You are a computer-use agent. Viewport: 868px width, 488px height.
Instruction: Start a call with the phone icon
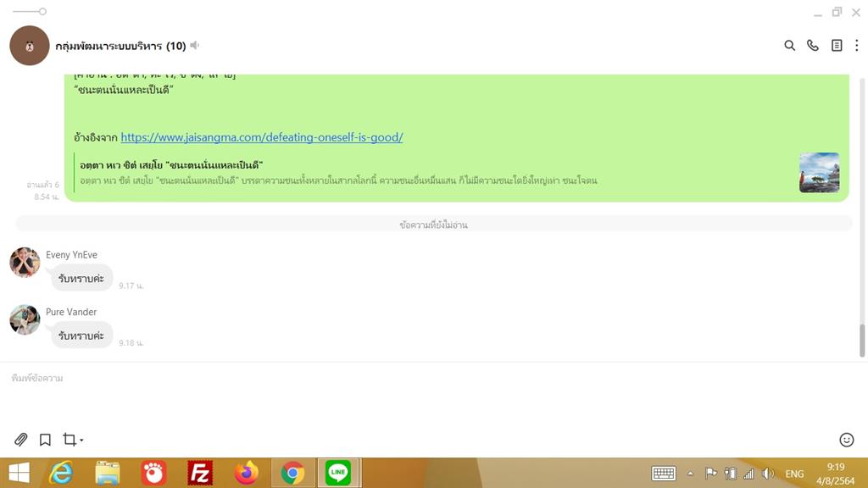tap(813, 46)
